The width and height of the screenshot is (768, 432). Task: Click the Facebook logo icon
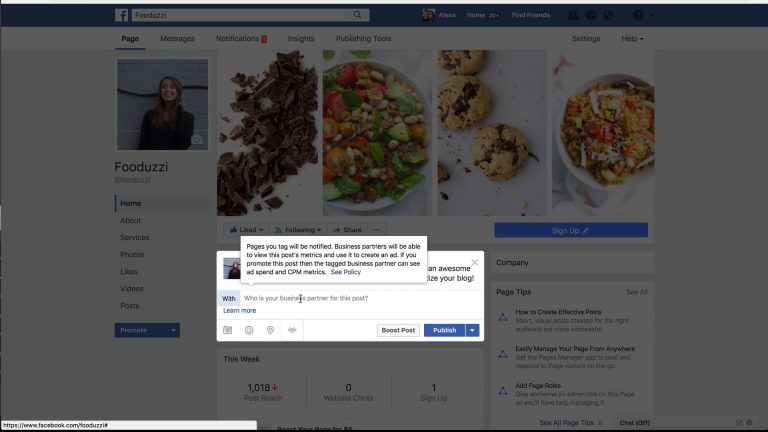click(x=121, y=15)
